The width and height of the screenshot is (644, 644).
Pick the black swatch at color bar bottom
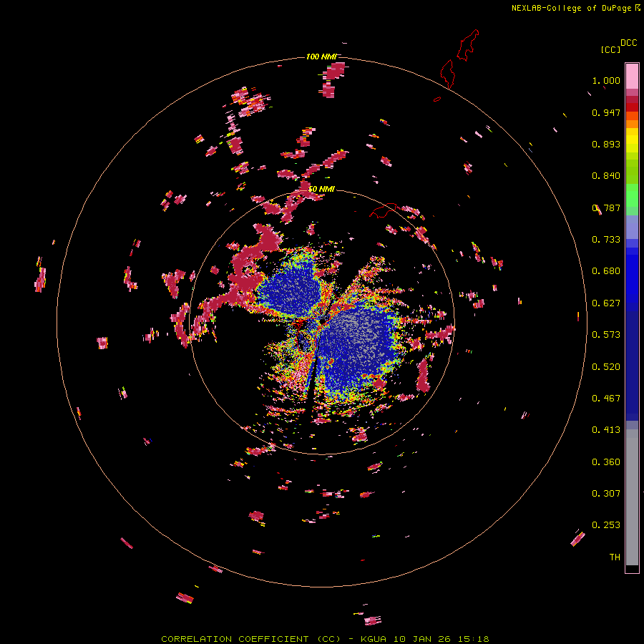pos(632,569)
